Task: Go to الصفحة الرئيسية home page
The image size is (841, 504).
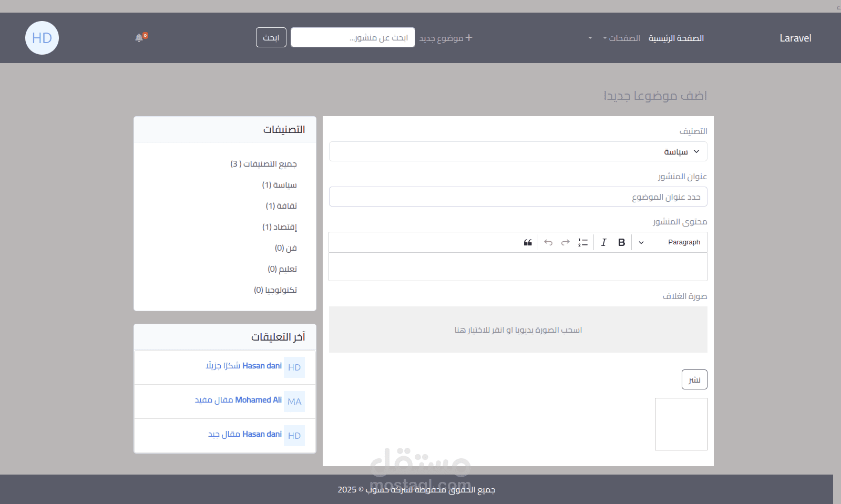Action: coord(676,38)
